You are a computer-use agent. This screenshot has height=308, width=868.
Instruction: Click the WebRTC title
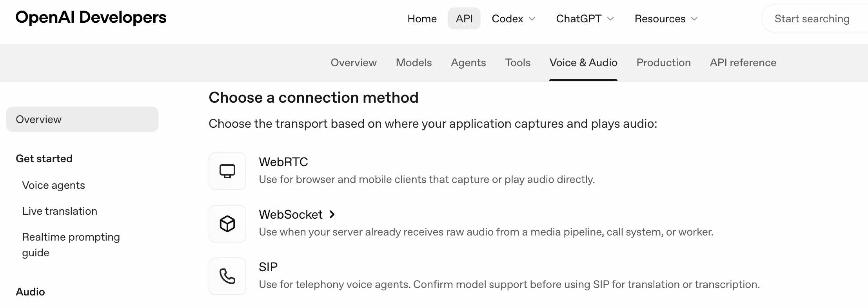click(x=283, y=162)
